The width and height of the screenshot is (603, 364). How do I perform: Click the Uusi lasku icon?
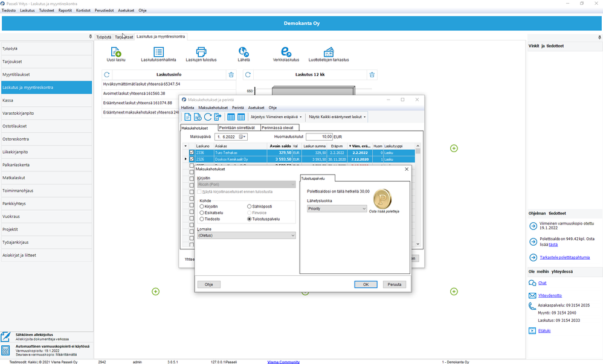coord(116,52)
